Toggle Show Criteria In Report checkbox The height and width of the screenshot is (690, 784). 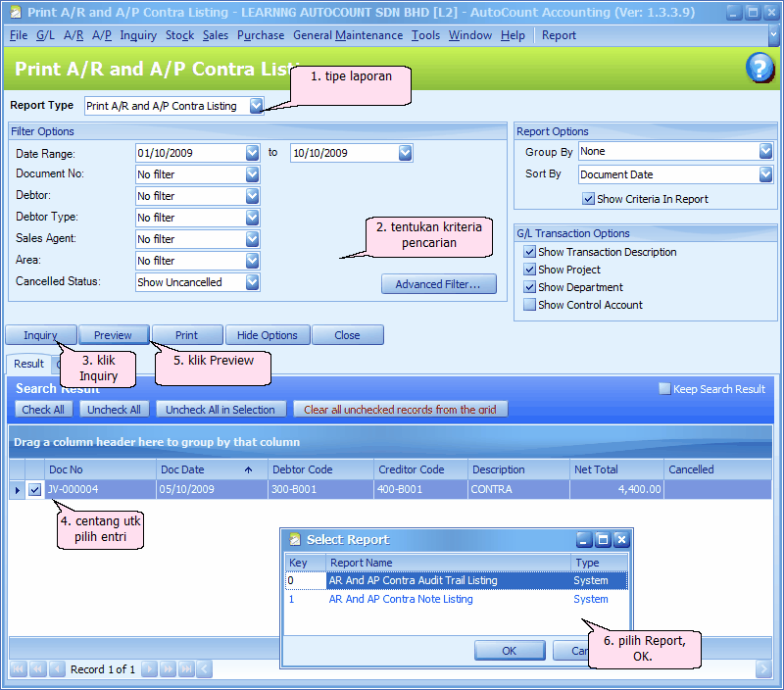pyautogui.click(x=588, y=199)
